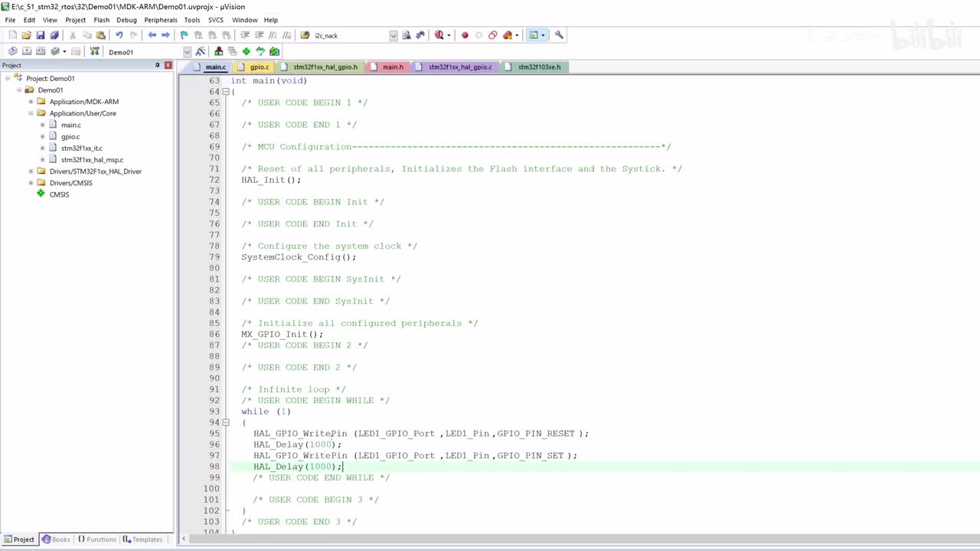Open the SVCS menu

[216, 20]
